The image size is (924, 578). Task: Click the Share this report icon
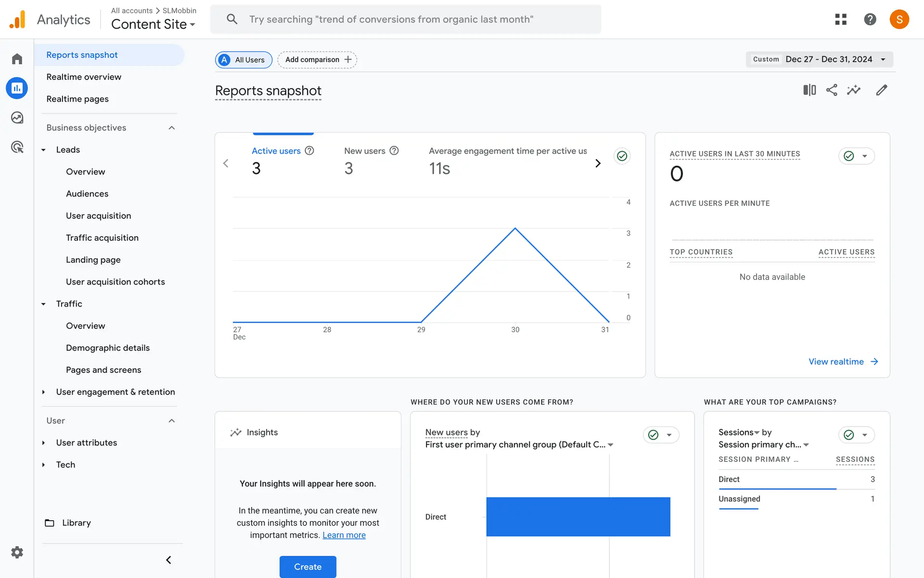(832, 90)
